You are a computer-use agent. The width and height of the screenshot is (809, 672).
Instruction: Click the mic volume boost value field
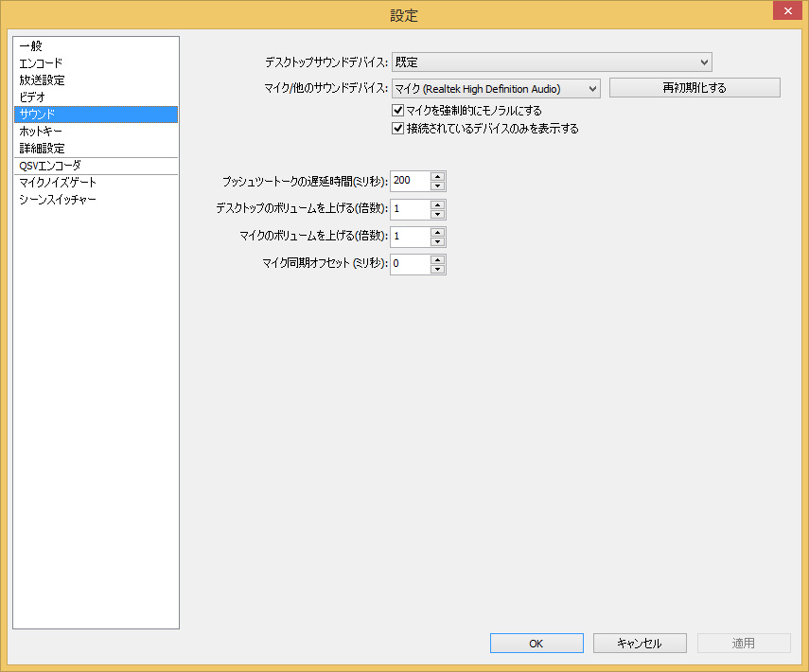coord(410,237)
